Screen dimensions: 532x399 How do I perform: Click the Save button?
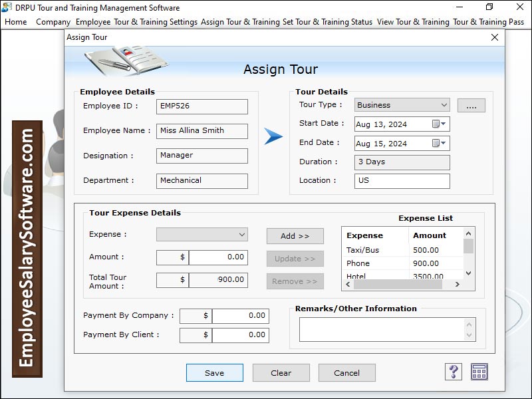[214, 372]
